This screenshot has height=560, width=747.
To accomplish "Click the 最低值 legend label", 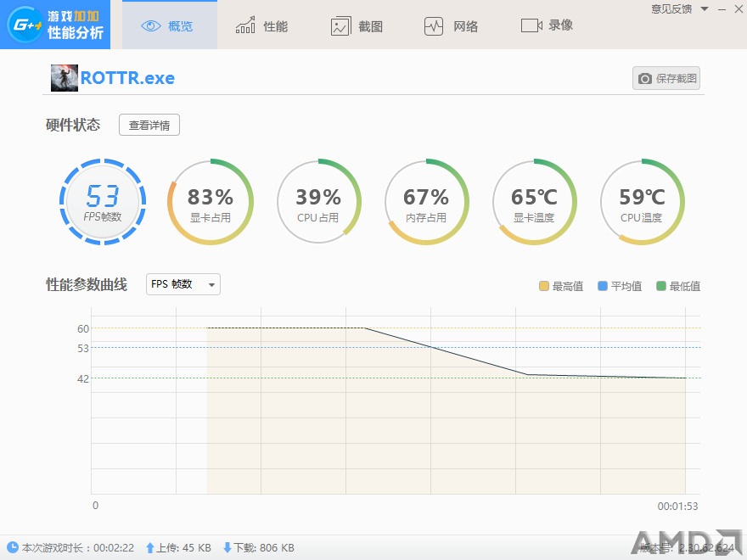I will (x=685, y=286).
